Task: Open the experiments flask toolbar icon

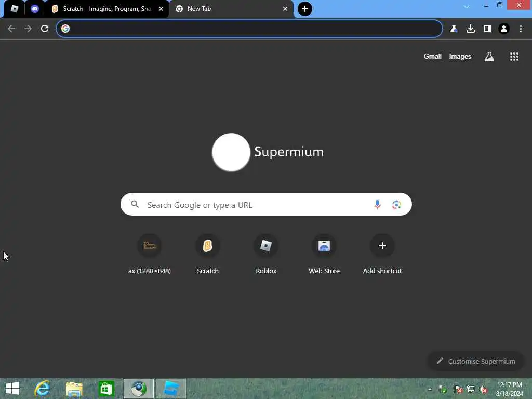Action: click(x=454, y=29)
